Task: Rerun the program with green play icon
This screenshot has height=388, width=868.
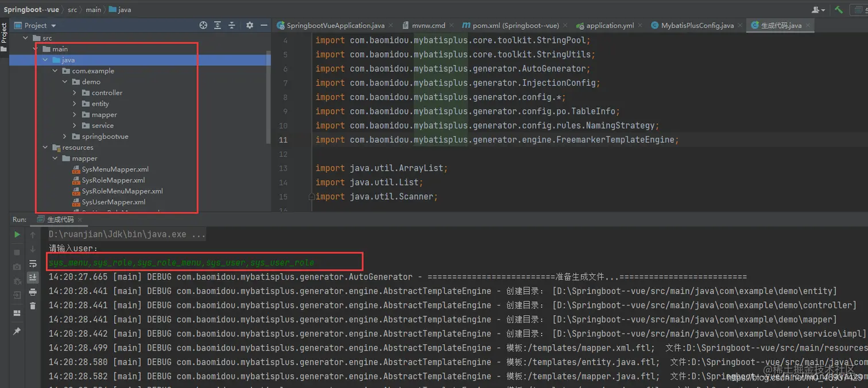Action: pyautogui.click(x=17, y=235)
